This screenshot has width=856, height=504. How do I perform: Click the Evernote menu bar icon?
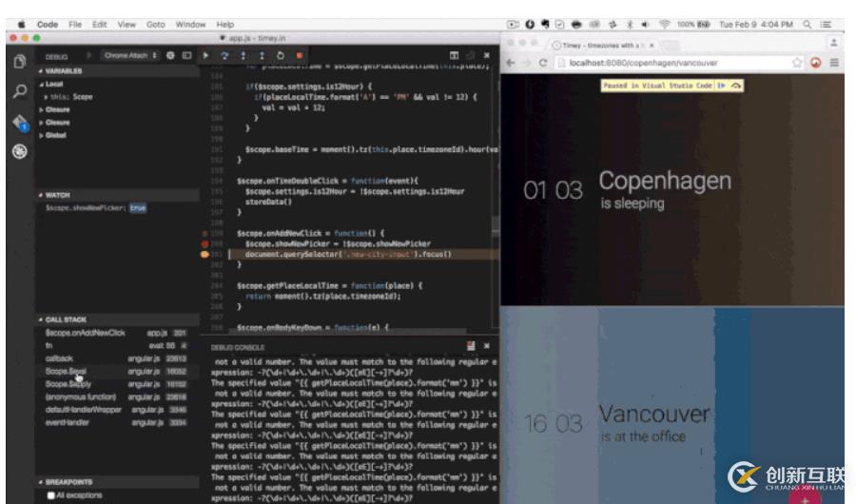545,24
